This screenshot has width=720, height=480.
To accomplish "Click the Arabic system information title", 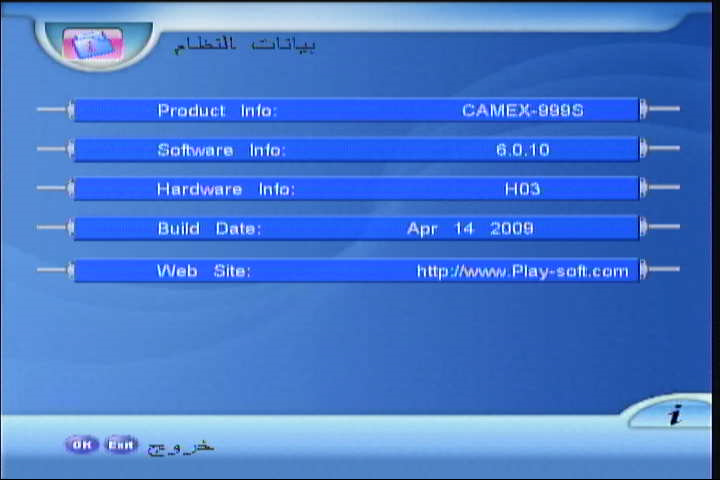I will tap(244, 45).
